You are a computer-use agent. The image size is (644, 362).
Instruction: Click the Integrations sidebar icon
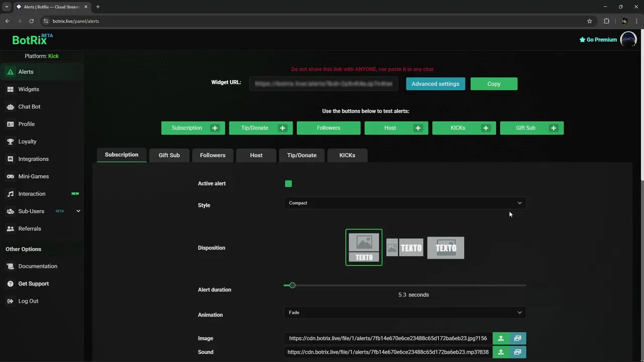click(10, 159)
